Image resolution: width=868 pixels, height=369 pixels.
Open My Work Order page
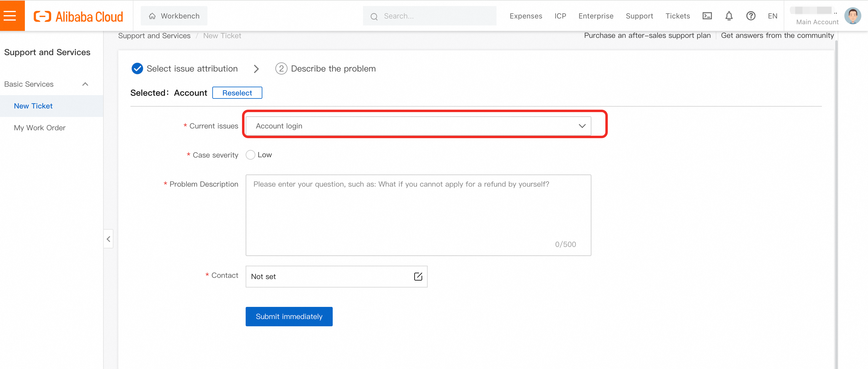40,128
